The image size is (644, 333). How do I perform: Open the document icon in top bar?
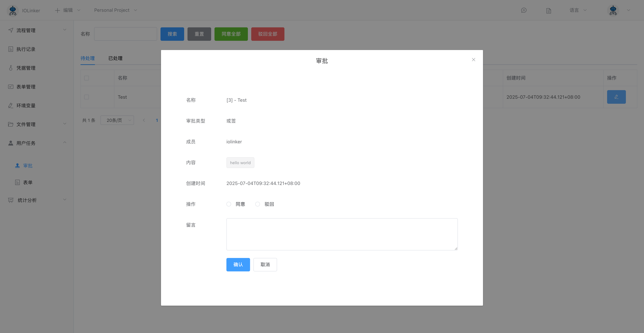coord(549,10)
